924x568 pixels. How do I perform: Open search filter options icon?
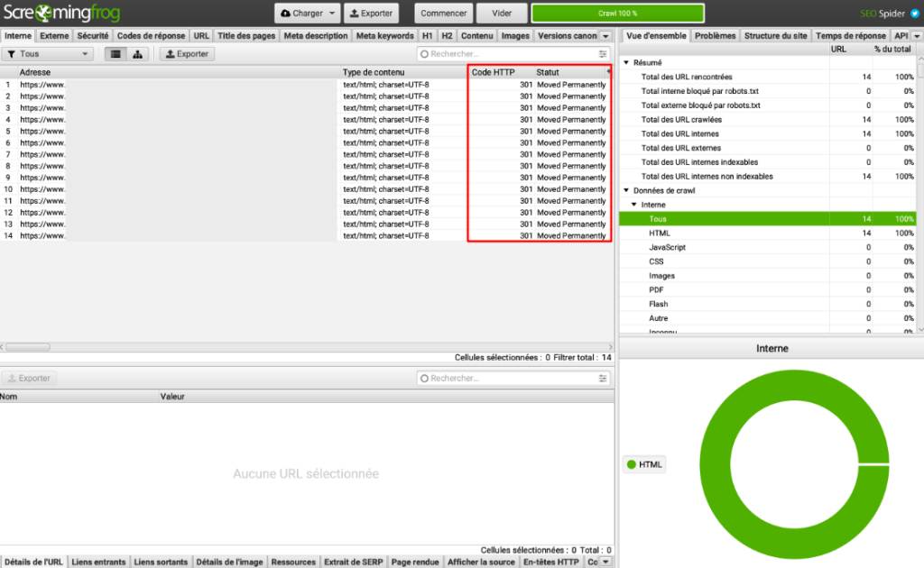[x=603, y=54]
